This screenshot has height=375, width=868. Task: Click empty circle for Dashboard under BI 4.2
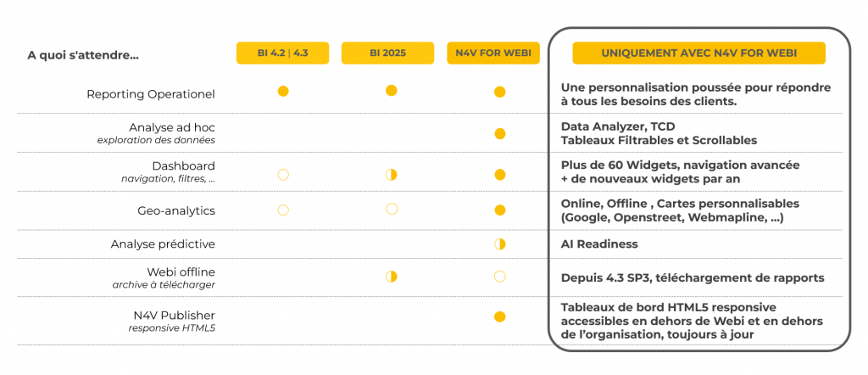283,175
